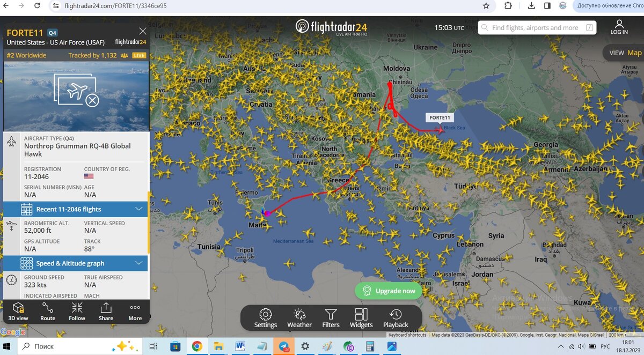Click the 15:03 UTC clock
The height and width of the screenshot is (355, 644).
pyautogui.click(x=449, y=27)
